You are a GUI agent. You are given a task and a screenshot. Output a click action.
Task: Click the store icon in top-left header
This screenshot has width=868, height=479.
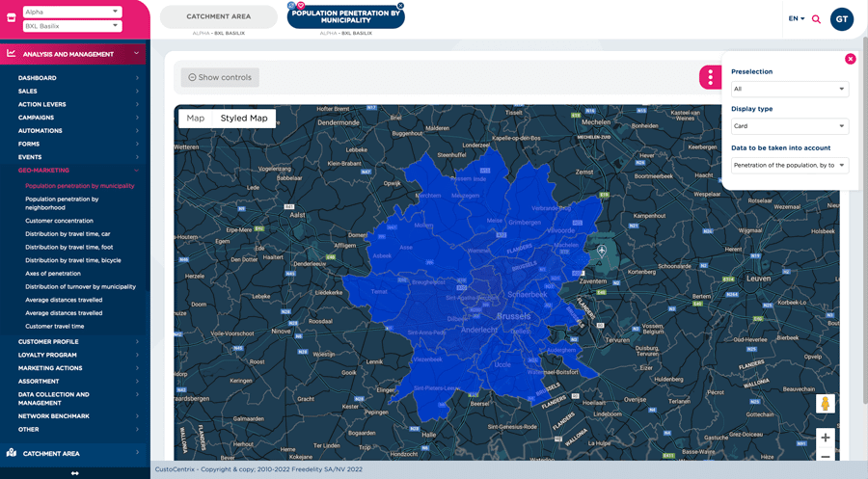(x=11, y=18)
